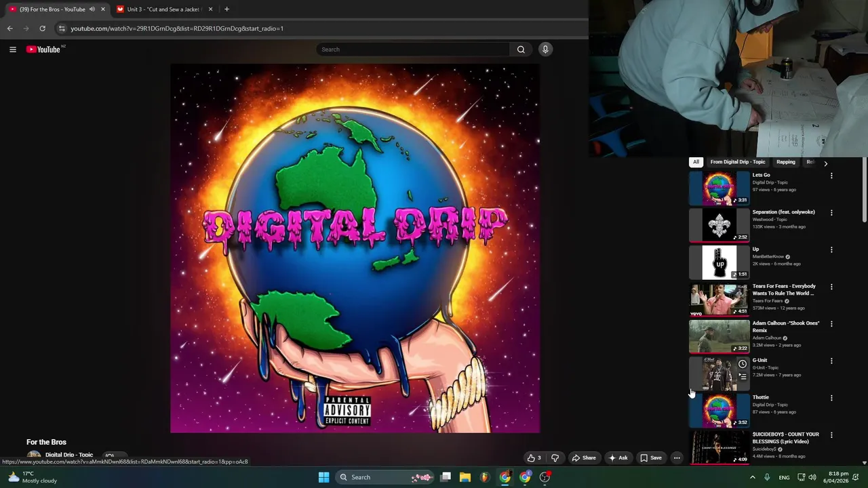Open Task View on the taskbar
Viewport: 868px width, 488px height.
point(446,477)
